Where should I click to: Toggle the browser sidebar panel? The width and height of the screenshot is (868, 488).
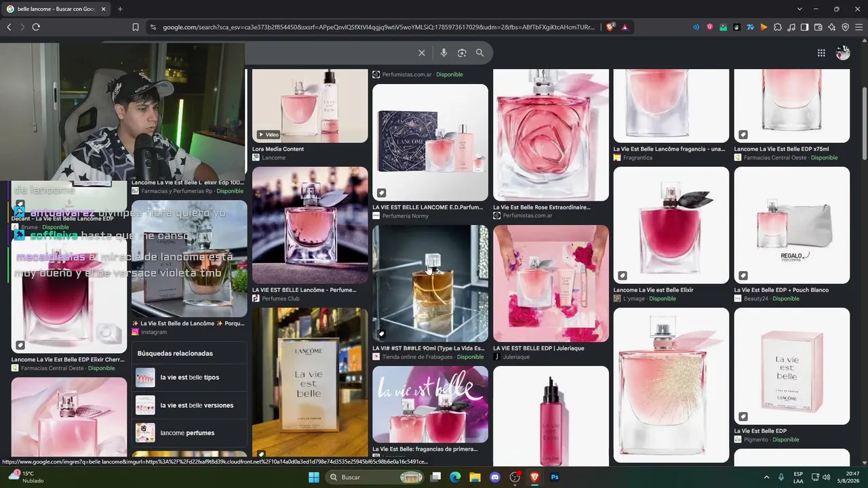click(804, 27)
